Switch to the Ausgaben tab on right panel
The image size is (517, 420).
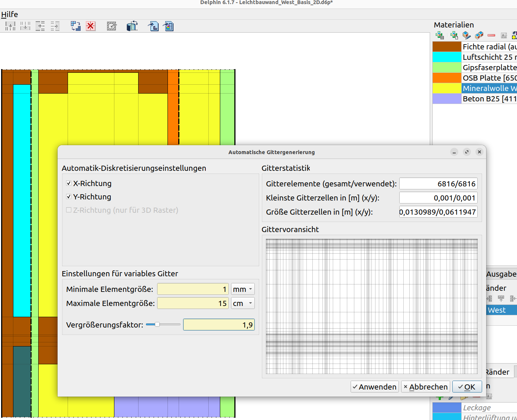pos(501,274)
